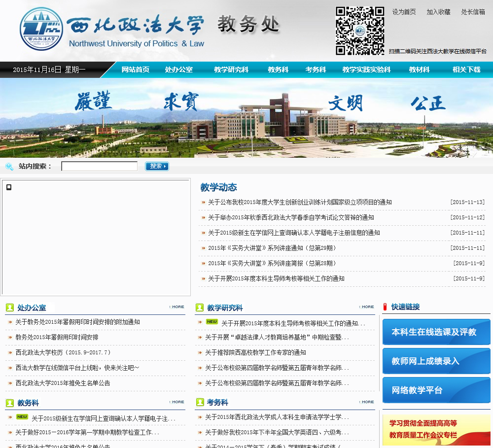Open 西北政法大学校历(2015.9-2017.7) item
The height and width of the screenshot is (448, 493).
tap(63, 353)
